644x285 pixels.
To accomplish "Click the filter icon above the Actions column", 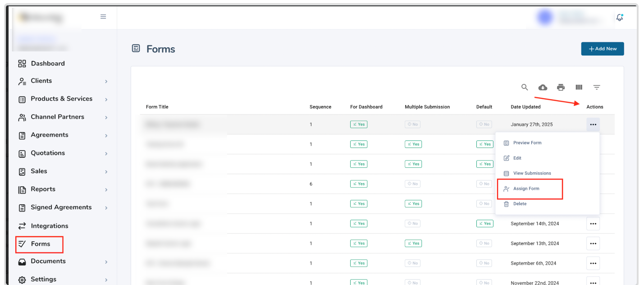I will tap(597, 87).
